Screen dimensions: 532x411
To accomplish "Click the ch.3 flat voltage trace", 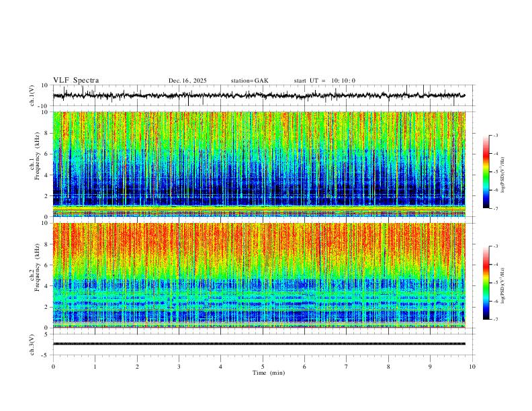I will pyautogui.click(x=259, y=344).
